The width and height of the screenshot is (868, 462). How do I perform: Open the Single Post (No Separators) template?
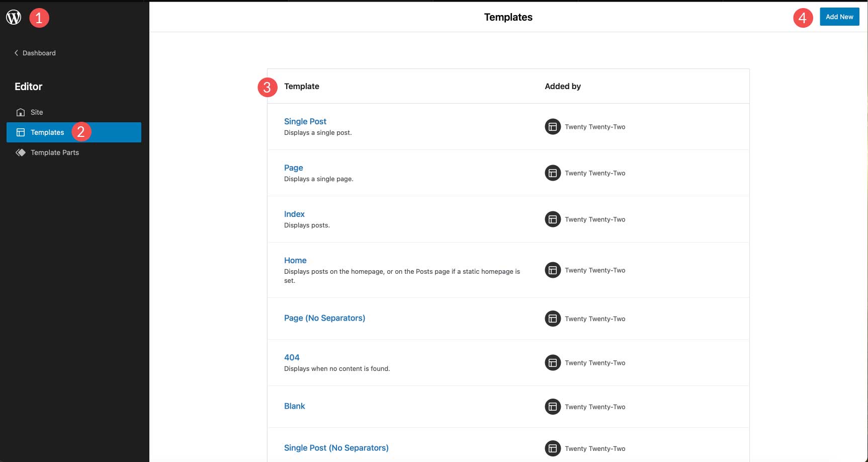tap(336, 447)
